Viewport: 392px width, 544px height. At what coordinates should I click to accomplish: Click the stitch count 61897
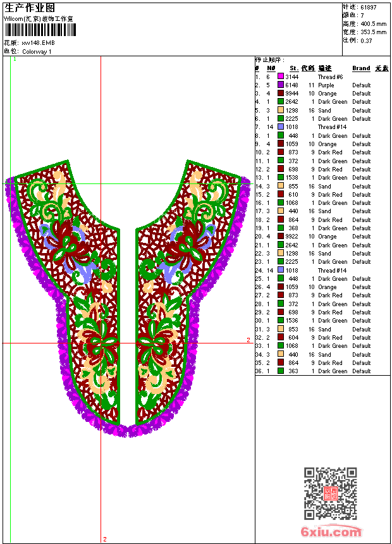369,8
